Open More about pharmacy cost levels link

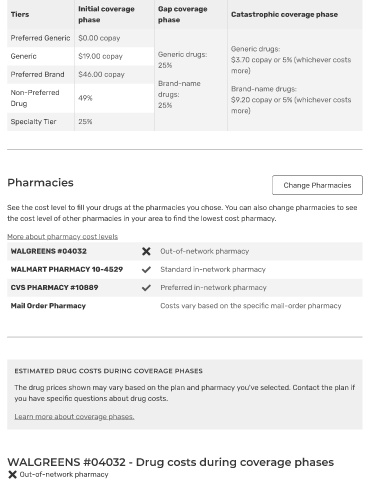(x=63, y=237)
